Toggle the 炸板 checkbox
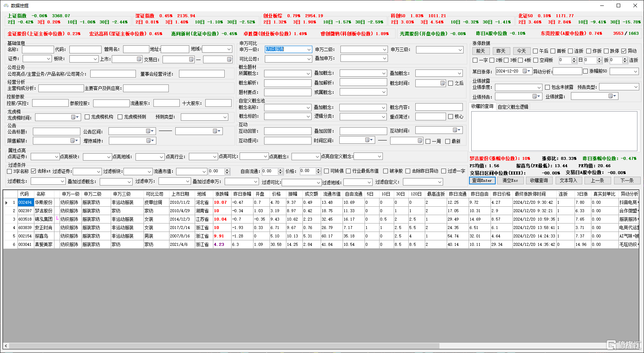The image size is (644, 353). [589, 51]
